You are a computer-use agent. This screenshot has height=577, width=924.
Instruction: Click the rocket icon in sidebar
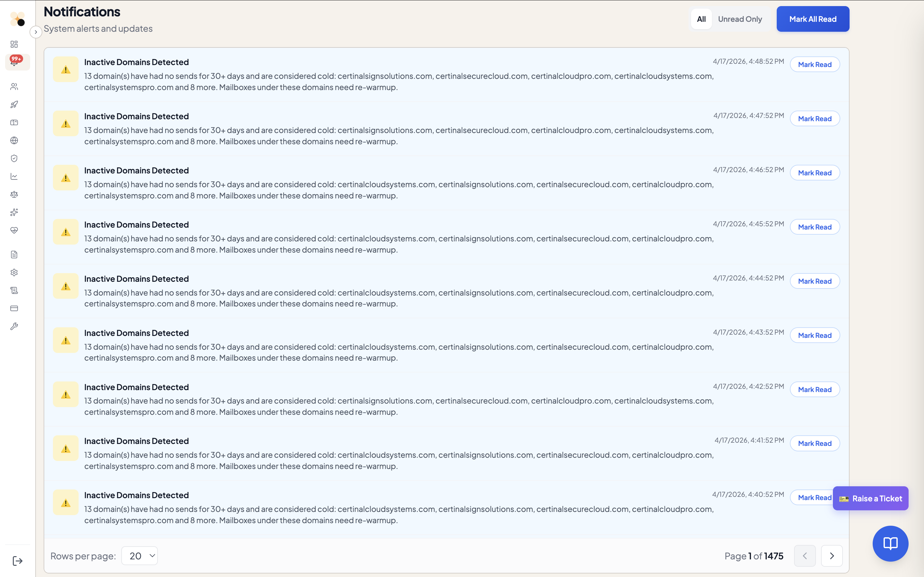pyautogui.click(x=14, y=105)
